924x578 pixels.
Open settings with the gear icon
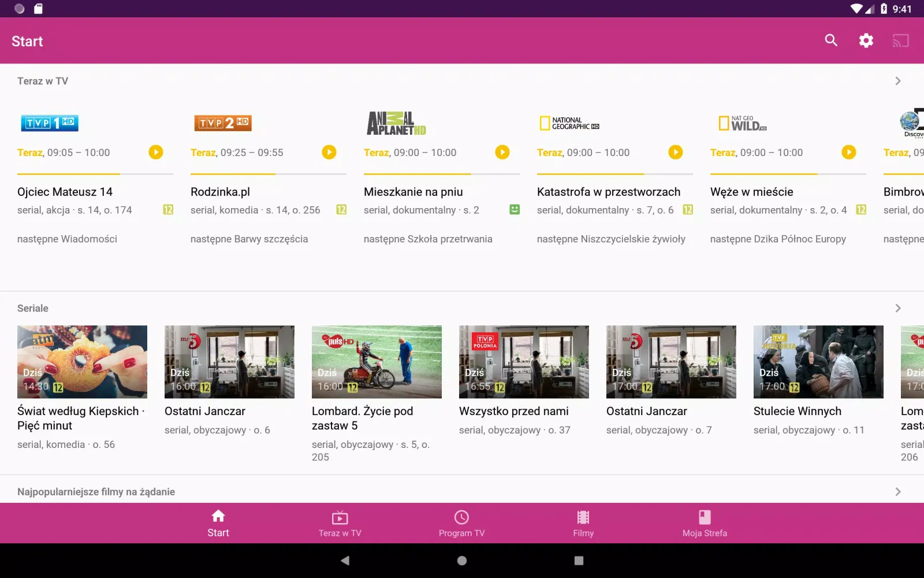point(866,40)
